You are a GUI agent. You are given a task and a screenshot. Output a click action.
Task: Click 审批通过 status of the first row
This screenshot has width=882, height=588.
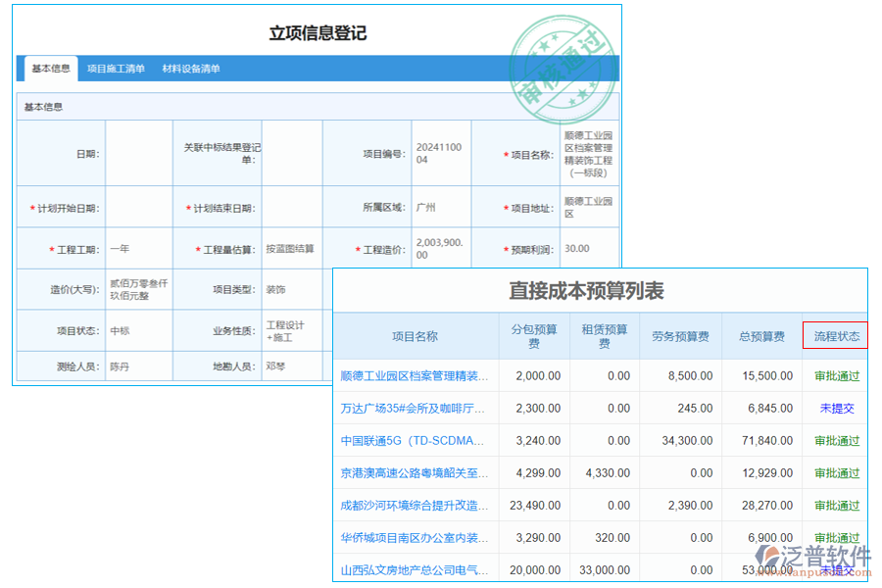click(x=835, y=375)
